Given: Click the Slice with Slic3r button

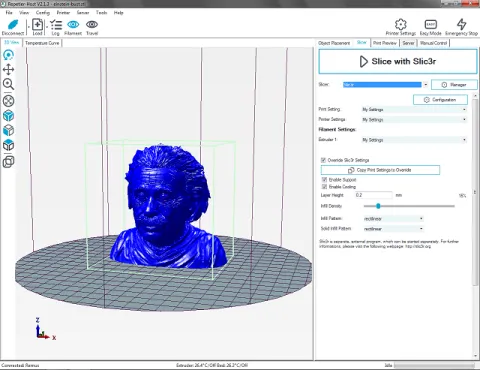Looking at the screenshot, I should pos(398,62).
